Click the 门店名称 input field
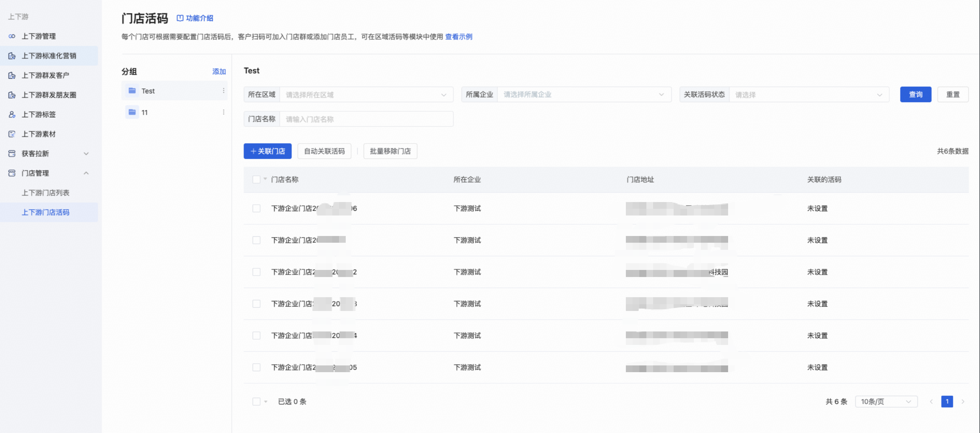The height and width of the screenshot is (433, 980). (x=366, y=119)
